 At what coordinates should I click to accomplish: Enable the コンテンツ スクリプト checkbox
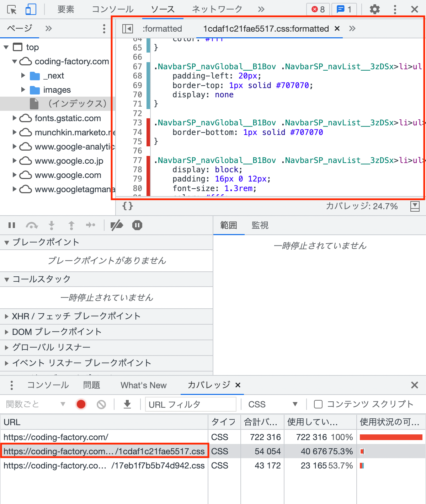point(318,404)
